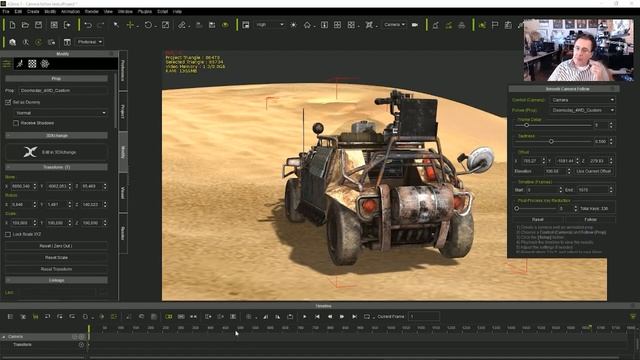This screenshot has height=360, width=640.
Task: Adjust the Frame Delay slider
Action: click(x=527, y=125)
